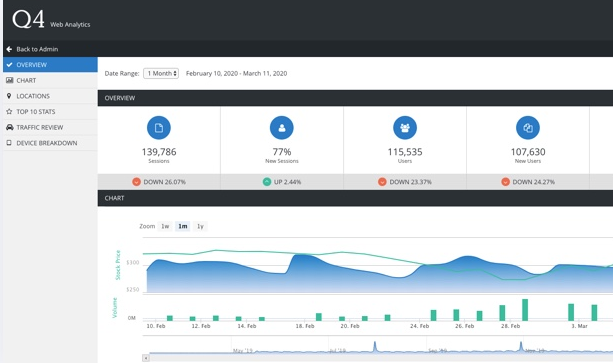
Task: Click the map pin icon for Locations
Action: [9, 96]
